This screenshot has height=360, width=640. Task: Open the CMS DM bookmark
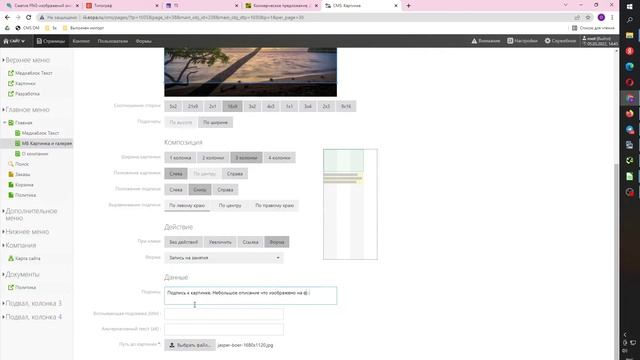pyautogui.click(x=27, y=28)
